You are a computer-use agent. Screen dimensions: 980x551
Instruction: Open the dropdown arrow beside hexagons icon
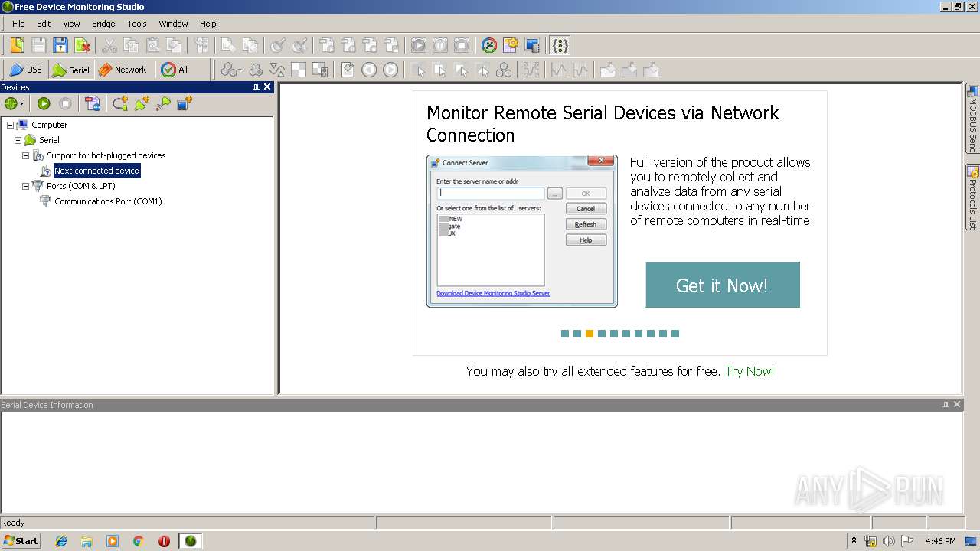pos(240,70)
